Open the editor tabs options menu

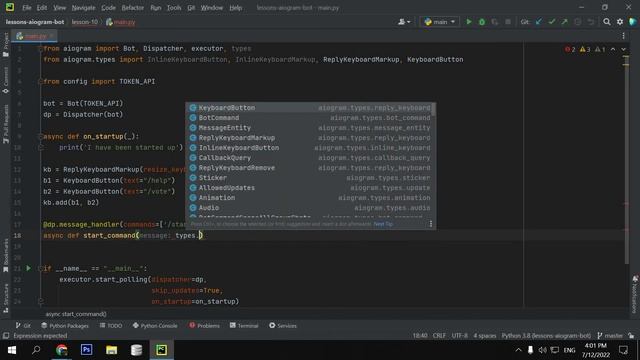point(623,36)
